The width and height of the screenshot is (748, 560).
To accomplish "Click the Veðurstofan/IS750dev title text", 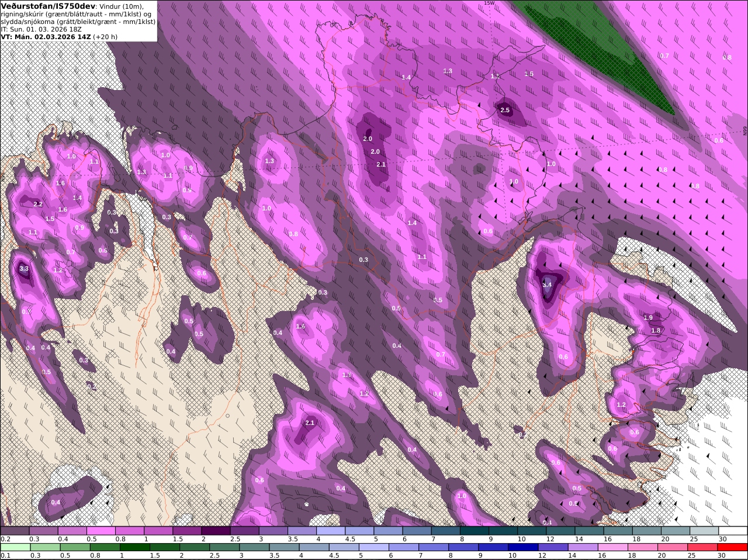I will (48, 6).
